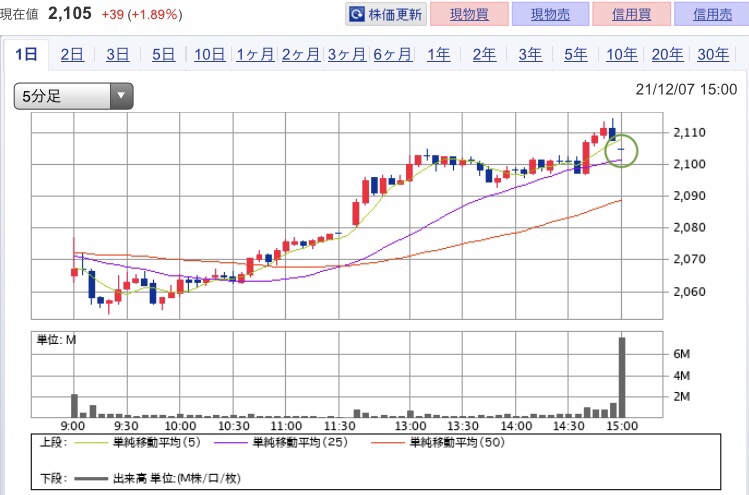
Task: Switch to the 5日 chart period
Action: 163,54
